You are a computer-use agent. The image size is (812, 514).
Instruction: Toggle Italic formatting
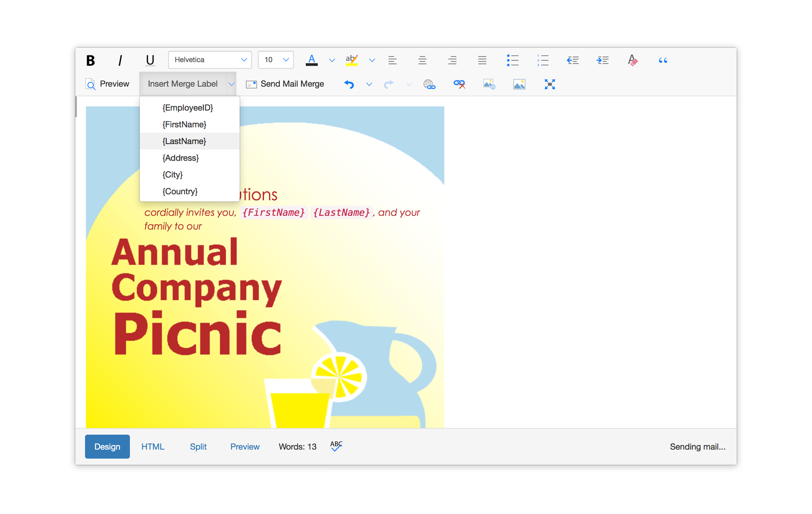120,60
